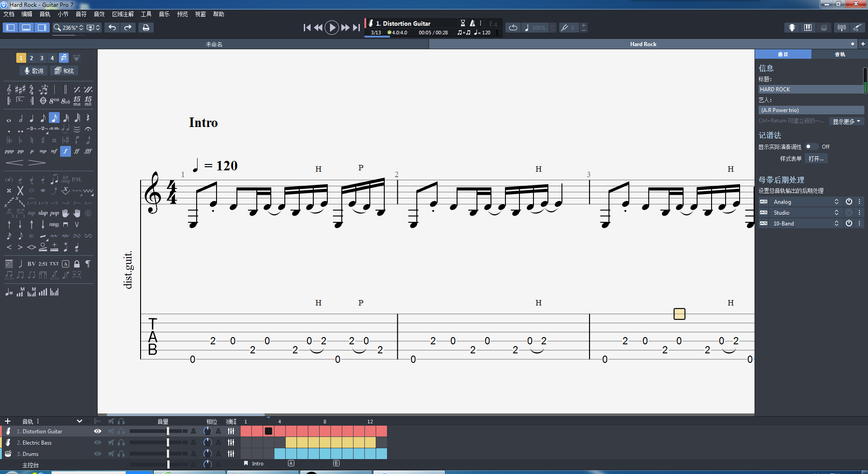Click the open stylesheet button
This screenshot has width=868, height=474.
[x=816, y=159]
